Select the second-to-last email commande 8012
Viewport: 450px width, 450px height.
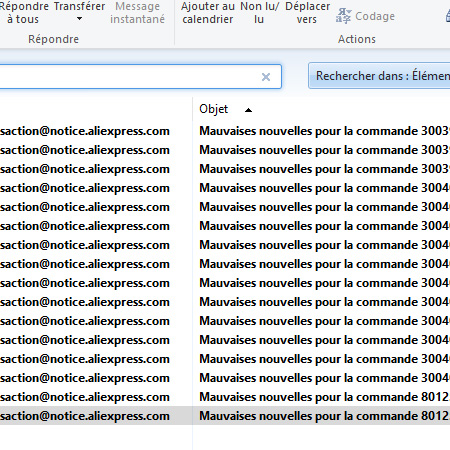225,397
